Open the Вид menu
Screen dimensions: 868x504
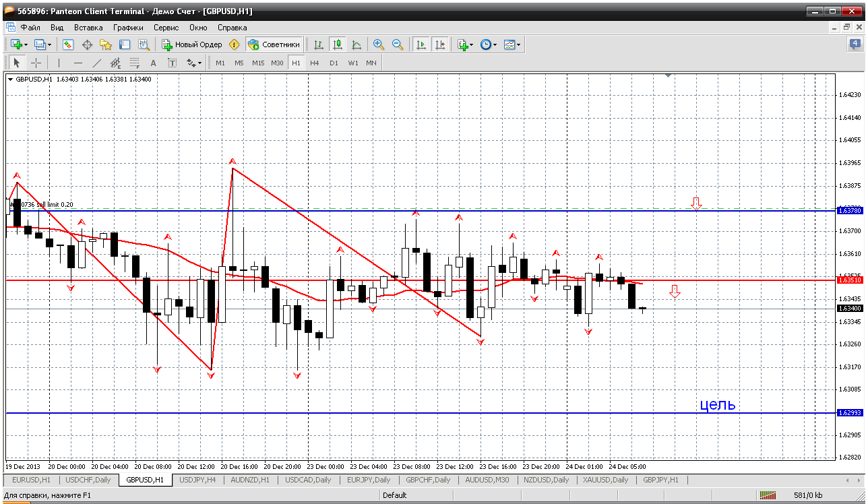pyautogui.click(x=57, y=28)
